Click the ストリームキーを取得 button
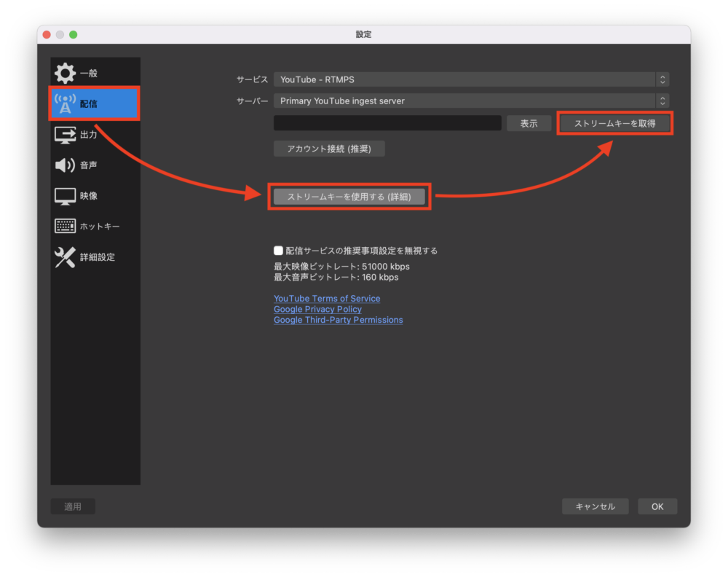 (x=614, y=124)
